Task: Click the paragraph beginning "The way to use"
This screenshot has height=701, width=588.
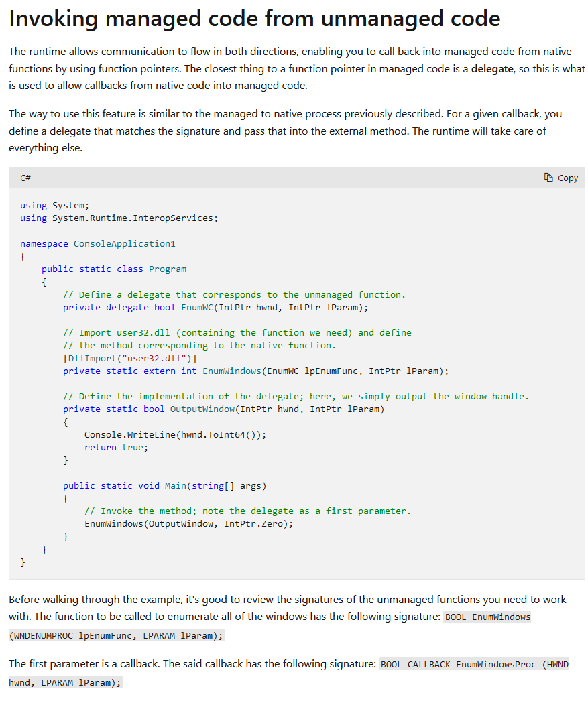Action: click(285, 131)
